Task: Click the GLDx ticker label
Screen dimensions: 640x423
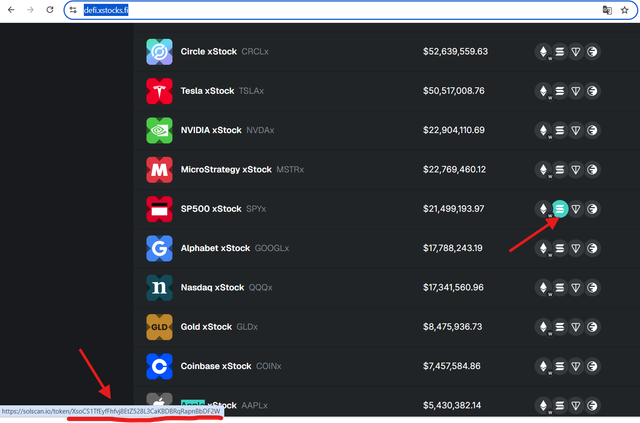Action: [x=247, y=327]
